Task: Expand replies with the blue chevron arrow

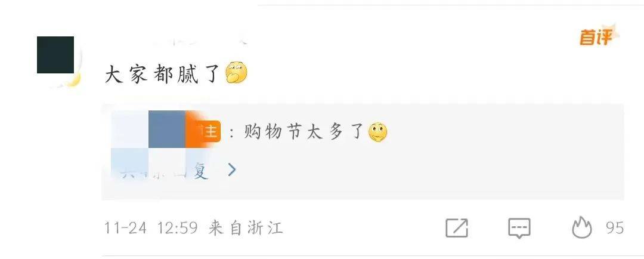Action: click(x=232, y=169)
